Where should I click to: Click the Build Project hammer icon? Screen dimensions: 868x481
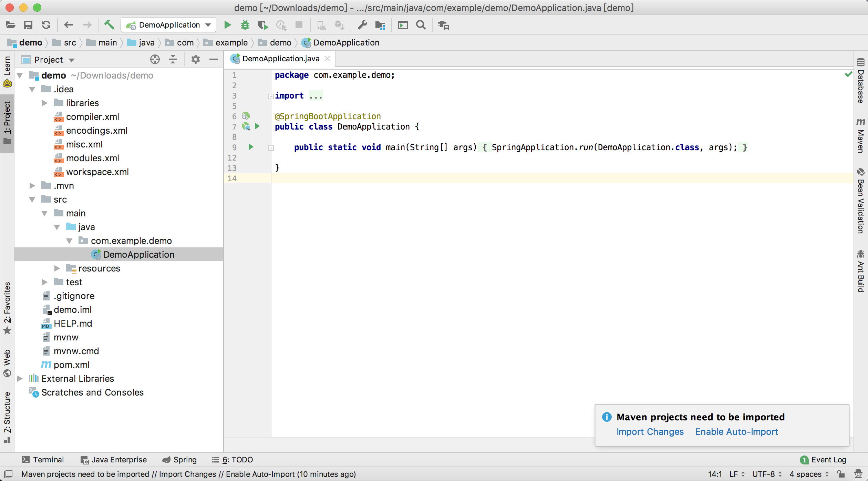(x=109, y=25)
